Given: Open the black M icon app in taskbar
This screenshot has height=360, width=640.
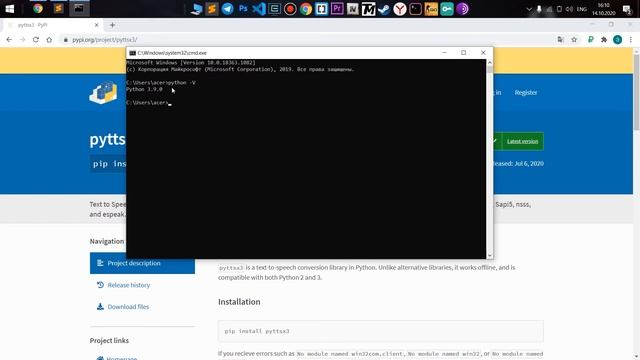Looking at the screenshot, I should pos(369,9).
